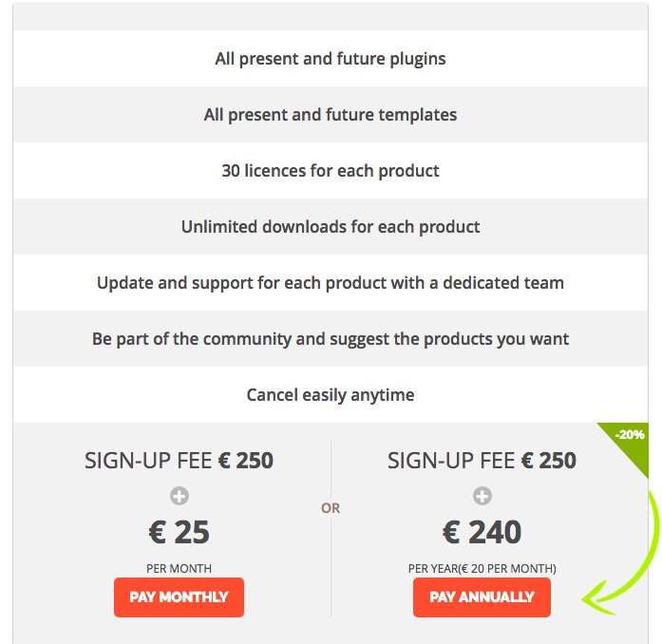The image size is (662, 644).
Task: Click the 'OR' divider label
Action: click(x=331, y=508)
